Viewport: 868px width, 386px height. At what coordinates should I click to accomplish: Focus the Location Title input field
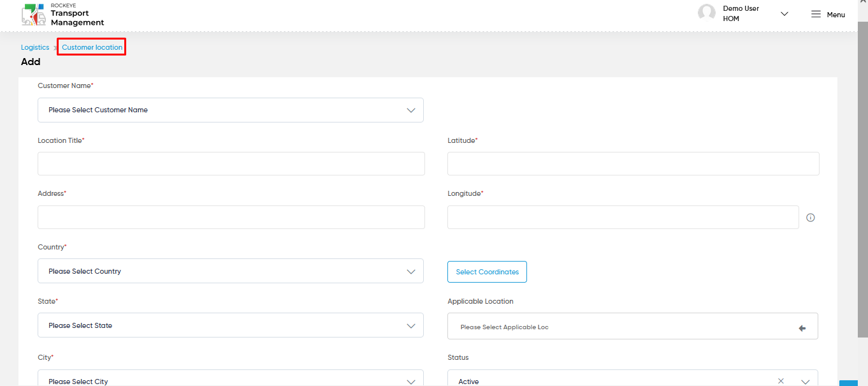point(231,163)
